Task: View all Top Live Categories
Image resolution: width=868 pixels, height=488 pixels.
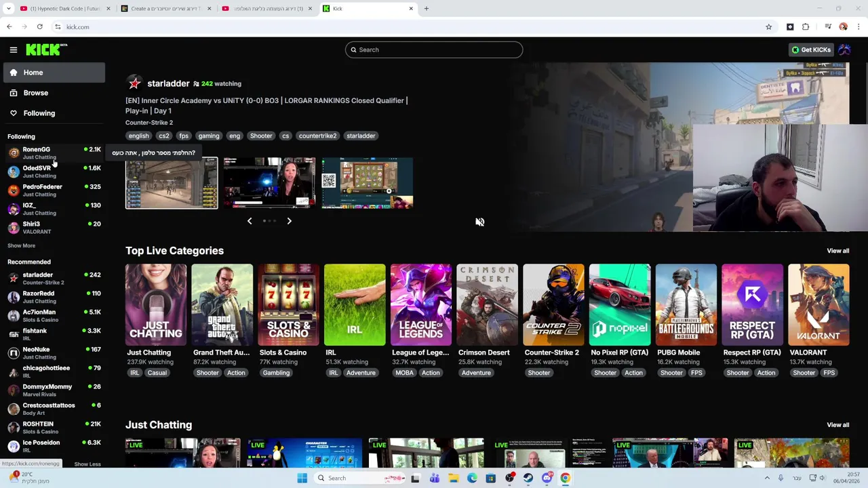Action: (x=837, y=251)
